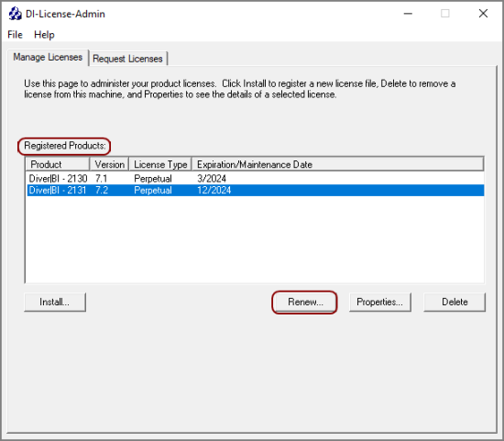Close the DI-License-Admin window
This screenshot has height=441, width=504.
click(483, 14)
